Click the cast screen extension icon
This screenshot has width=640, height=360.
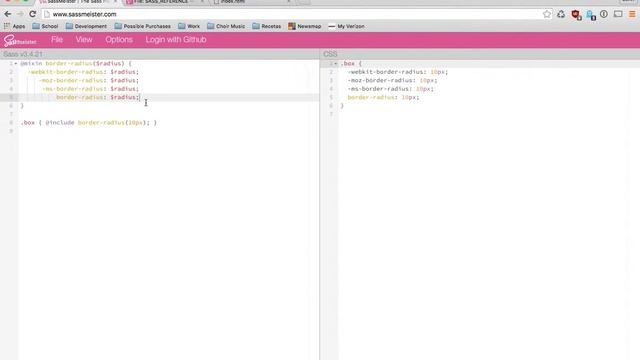click(x=618, y=14)
